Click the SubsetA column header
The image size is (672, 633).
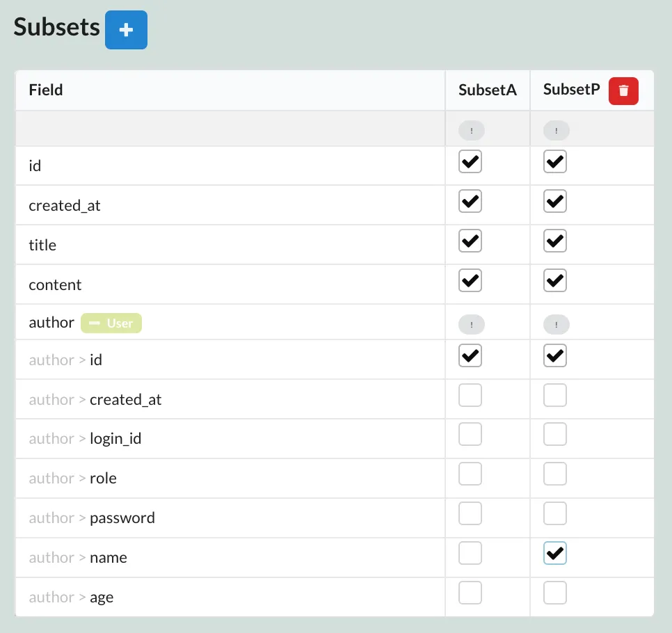[488, 90]
